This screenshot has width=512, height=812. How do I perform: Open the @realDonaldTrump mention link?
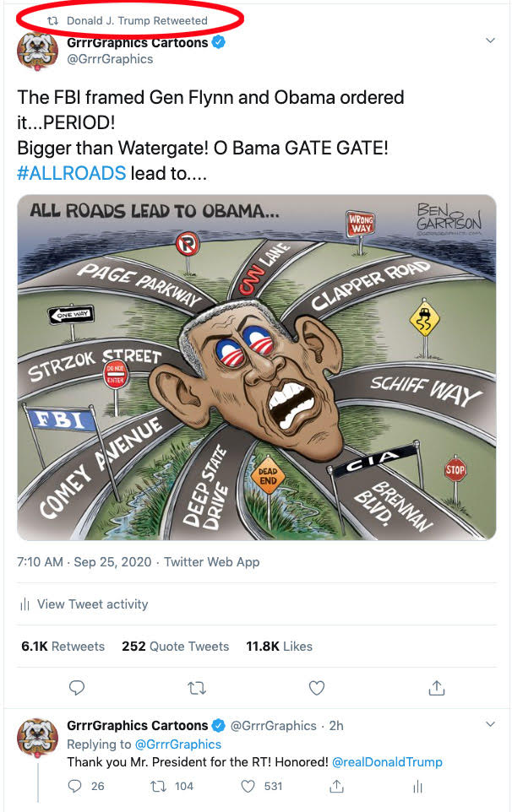pyautogui.click(x=387, y=762)
